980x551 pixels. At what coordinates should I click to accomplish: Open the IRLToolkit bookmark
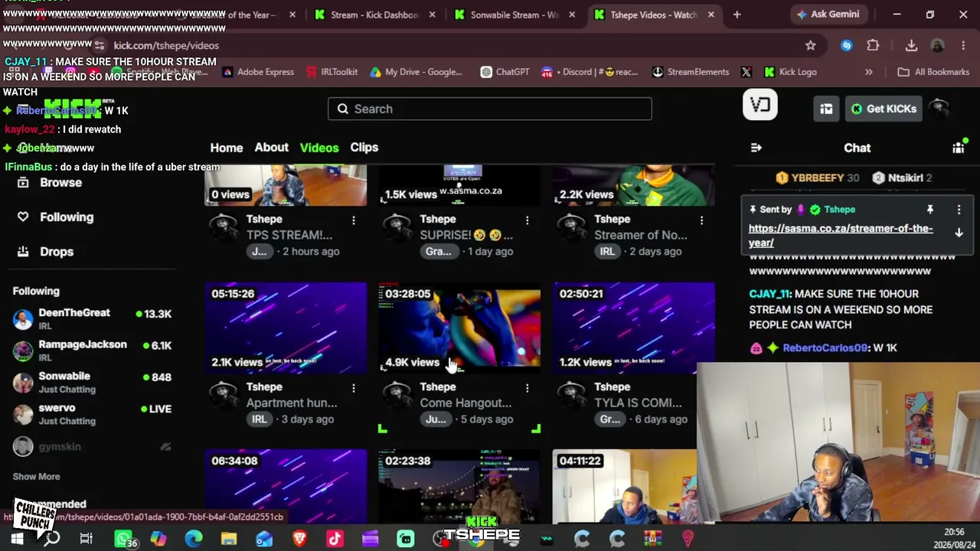(332, 72)
